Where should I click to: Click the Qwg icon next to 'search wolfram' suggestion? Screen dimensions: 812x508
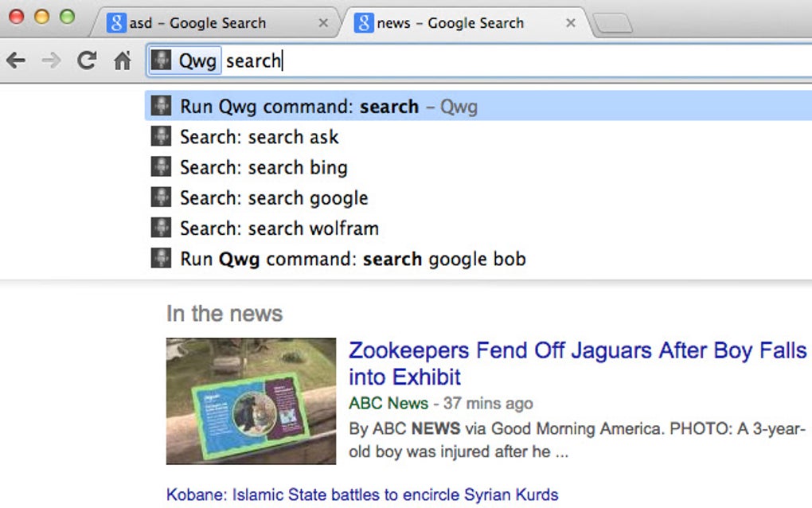tap(161, 228)
